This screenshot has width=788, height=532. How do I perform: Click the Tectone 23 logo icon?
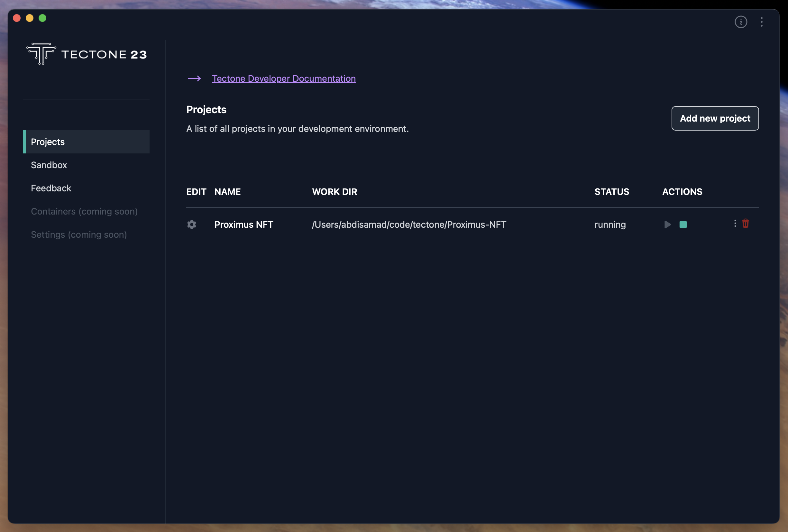[41, 53]
